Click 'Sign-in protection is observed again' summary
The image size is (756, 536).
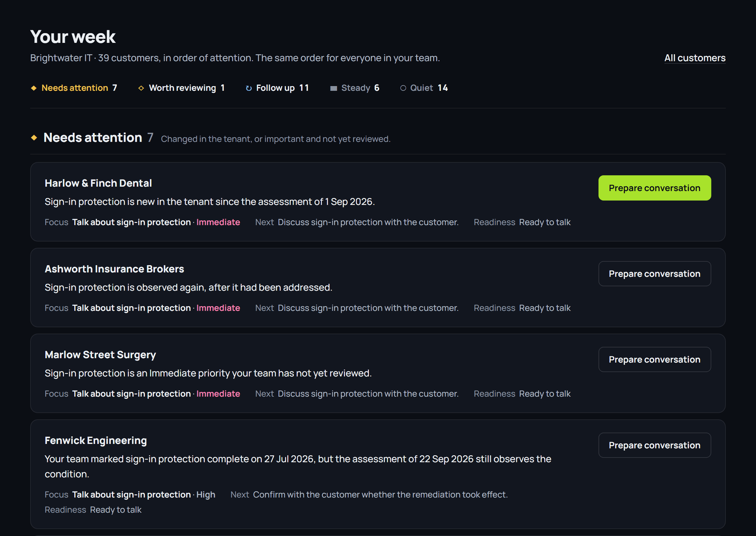(x=189, y=288)
